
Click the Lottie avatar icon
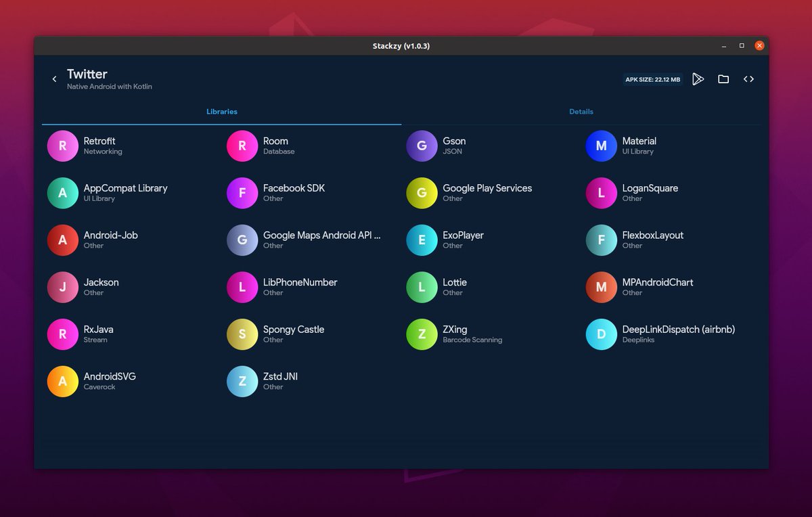[422, 288]
